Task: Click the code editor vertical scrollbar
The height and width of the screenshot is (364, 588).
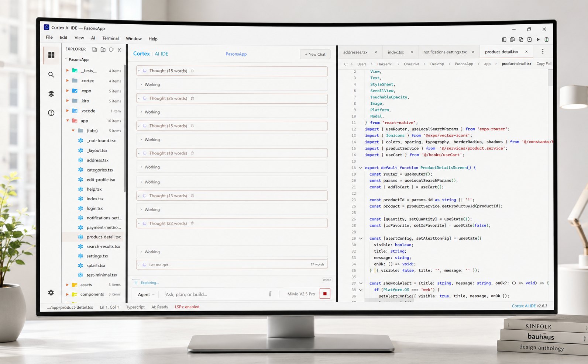Action: coord(550,77)
